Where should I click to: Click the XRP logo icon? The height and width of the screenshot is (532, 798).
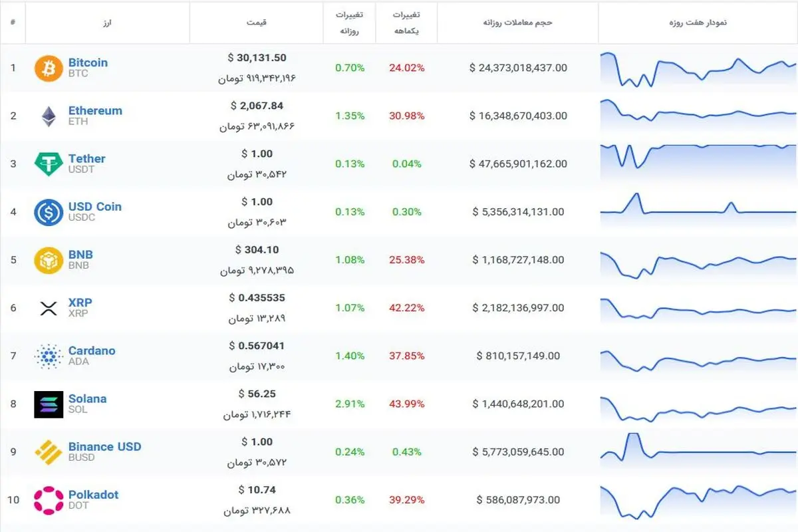(49, 308)
